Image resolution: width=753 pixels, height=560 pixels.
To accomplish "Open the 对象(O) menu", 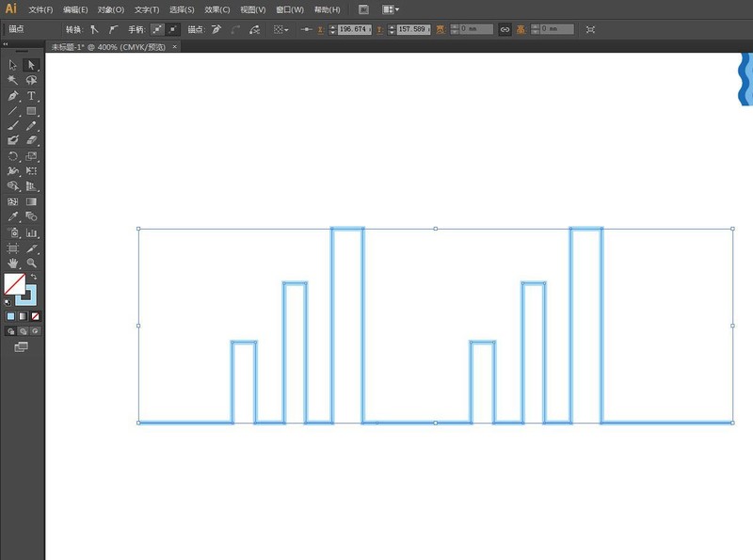I will tap(111, 9).
